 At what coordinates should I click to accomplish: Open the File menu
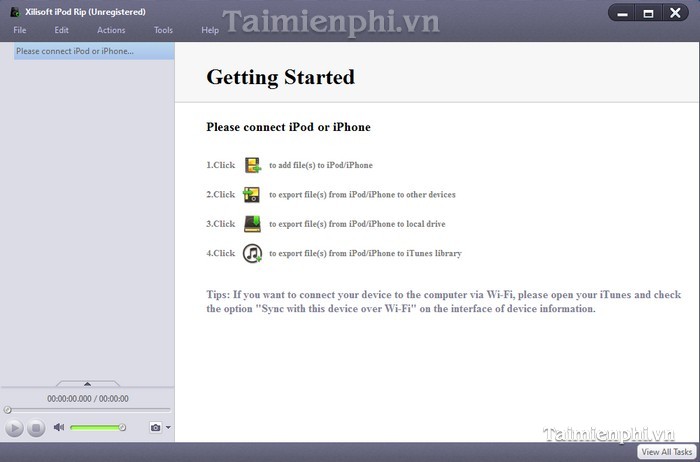tap(20, 30)
